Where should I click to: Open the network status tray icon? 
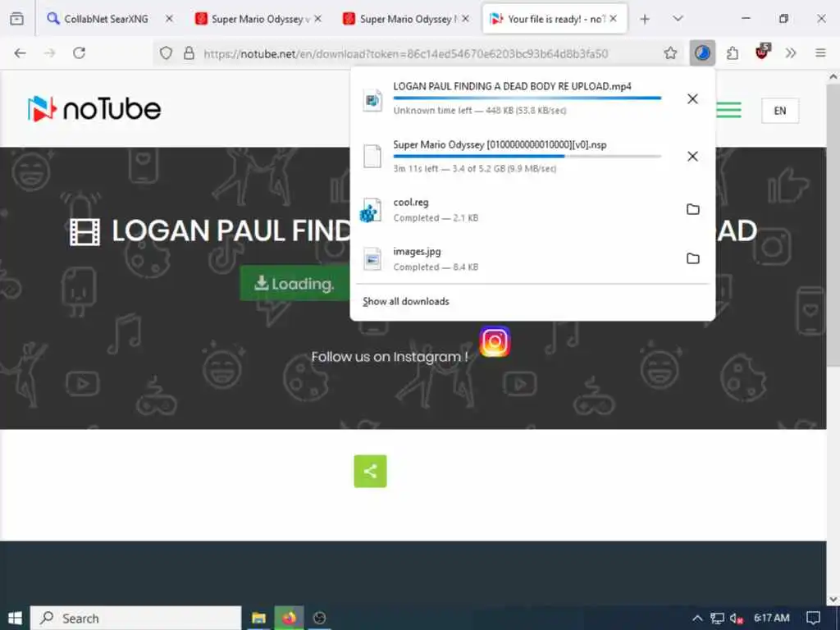click(x=717, y=619)
